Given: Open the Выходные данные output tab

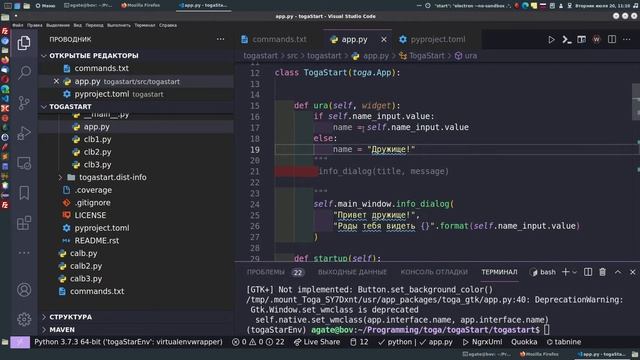Looking at the screenshot, I should point(352,272).
